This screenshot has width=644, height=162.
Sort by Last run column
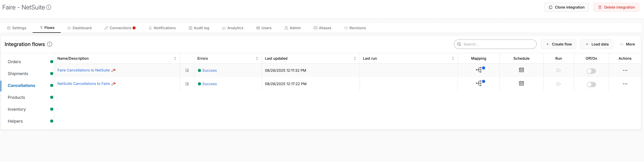[x=453, y=59]
